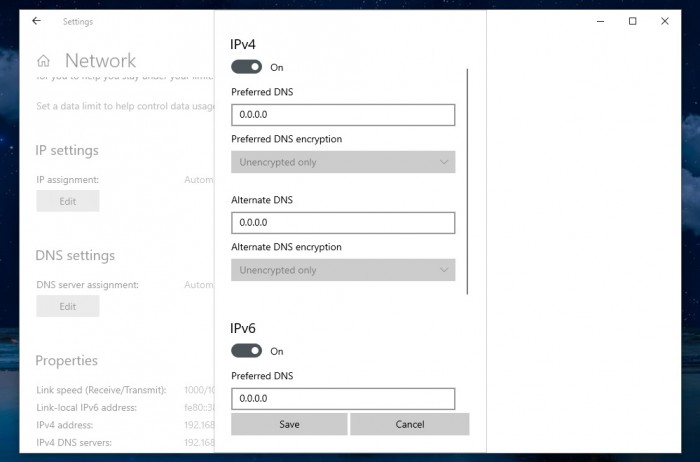This screenshot has height=462, width=700.
Task: Focus the IPv6 Preferred DNS field
Action: [x=343, y=399]
